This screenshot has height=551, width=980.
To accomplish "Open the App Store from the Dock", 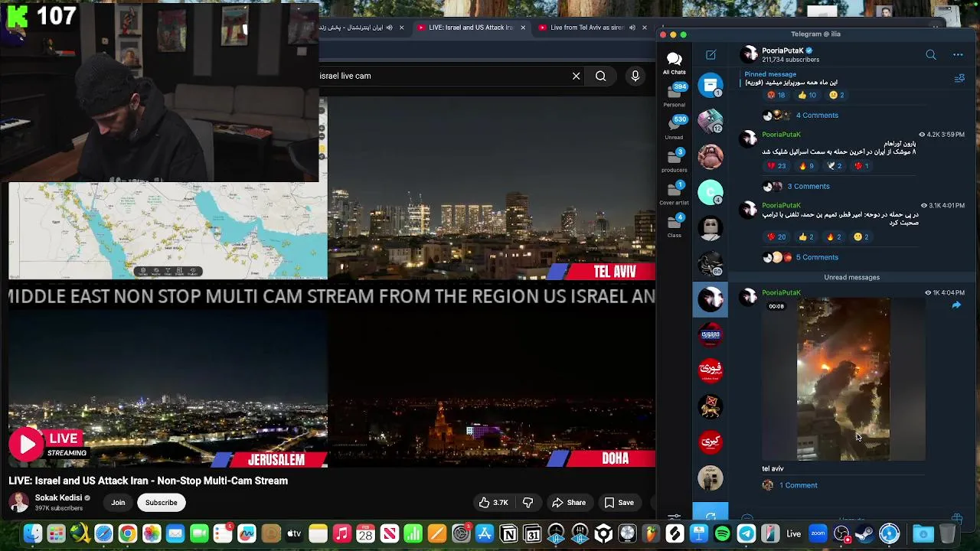I will click(x=485, y=533).
